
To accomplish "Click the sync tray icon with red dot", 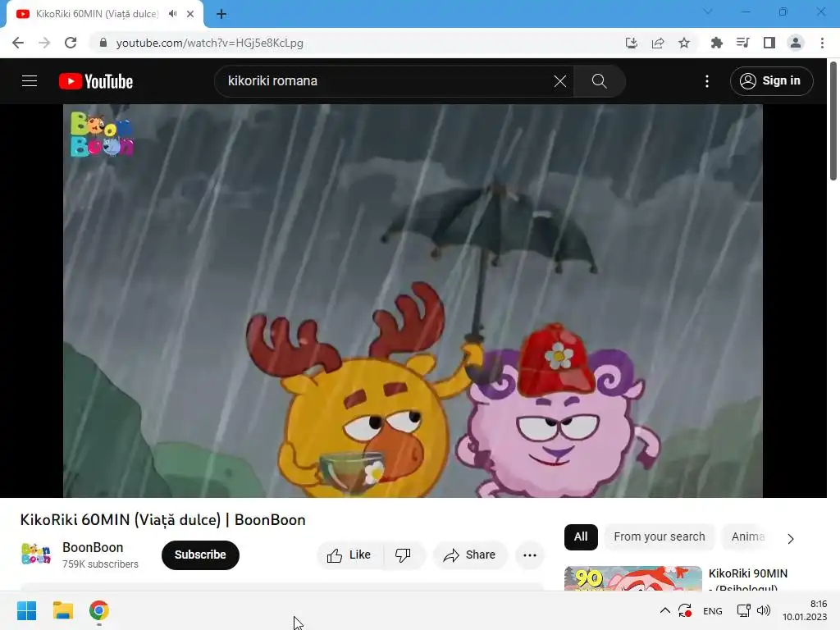I will [685, 610].
